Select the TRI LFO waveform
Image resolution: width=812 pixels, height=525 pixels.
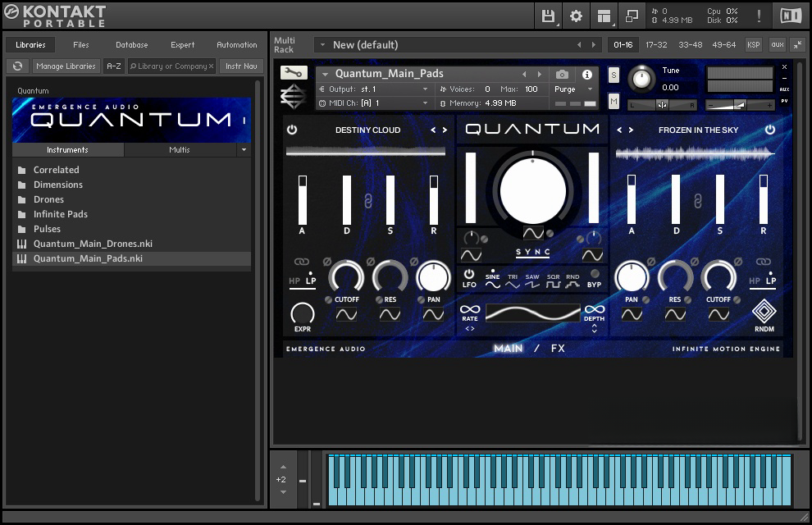(512, 281)
